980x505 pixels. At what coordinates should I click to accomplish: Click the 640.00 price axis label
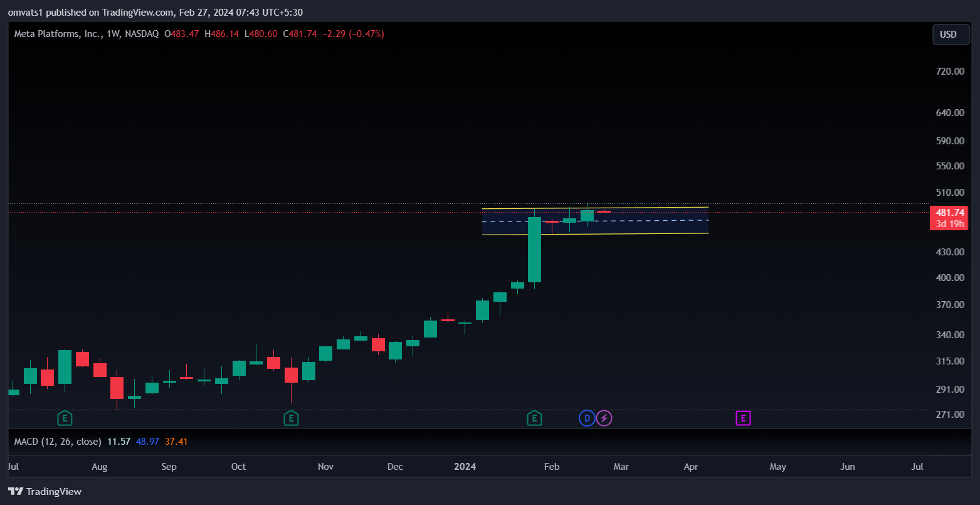point(950,113)
